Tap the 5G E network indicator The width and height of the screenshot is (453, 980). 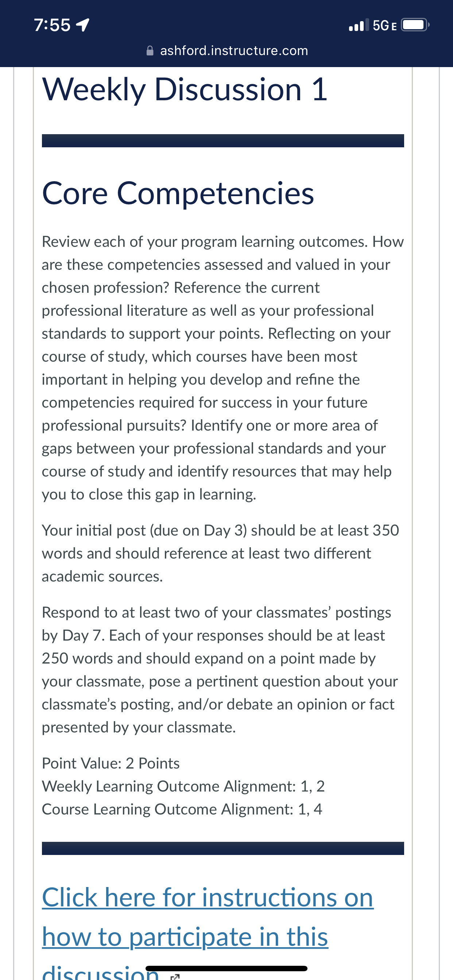[x=384, y=26]
